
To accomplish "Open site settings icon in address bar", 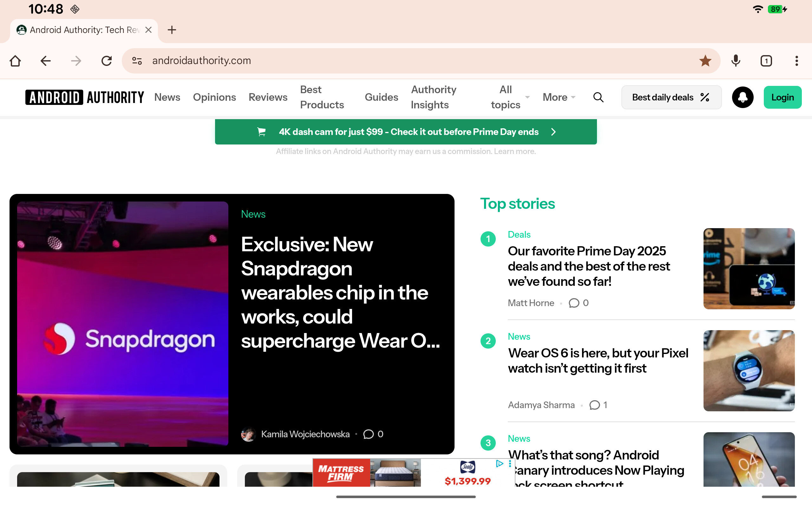I will [x=137, y=61].
